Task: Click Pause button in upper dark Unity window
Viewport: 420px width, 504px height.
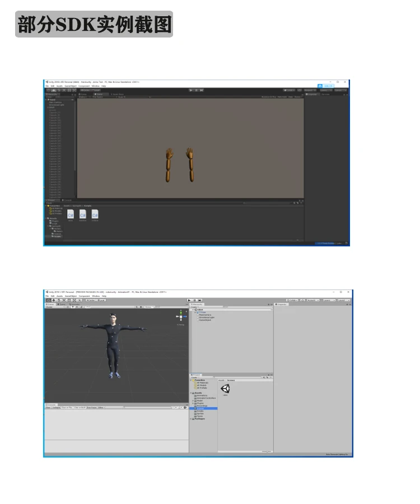Action: [x=196, y=90]
